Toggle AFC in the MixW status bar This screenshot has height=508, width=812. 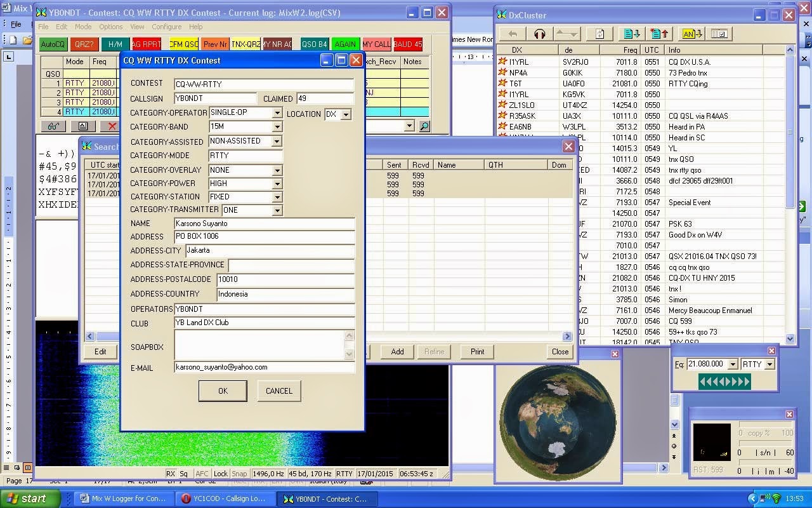point(202,474)
